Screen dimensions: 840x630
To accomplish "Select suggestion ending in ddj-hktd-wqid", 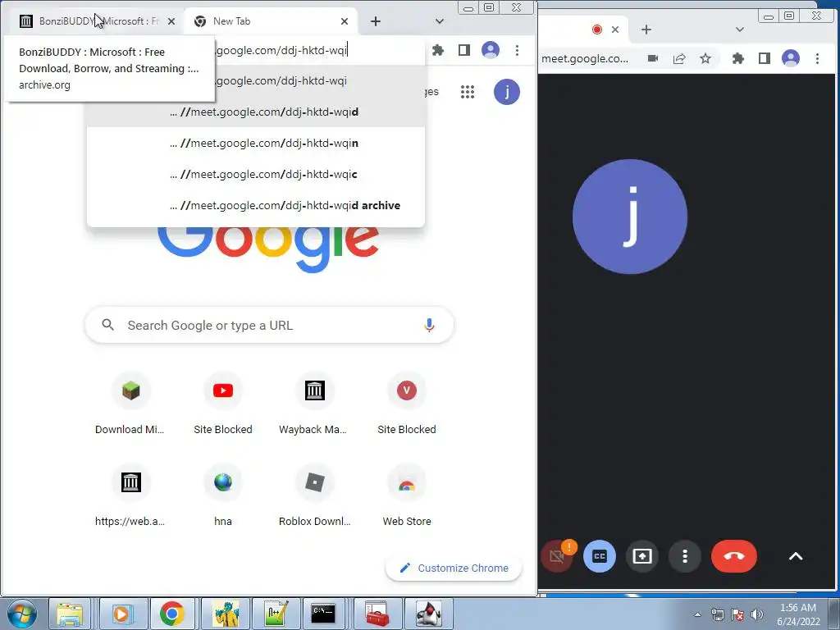I will click(x=256, y=112).
